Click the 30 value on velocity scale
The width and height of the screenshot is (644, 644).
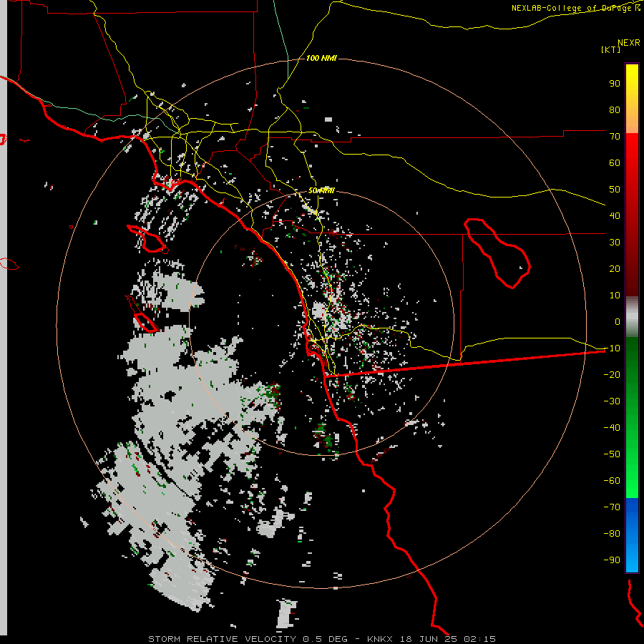615,243
